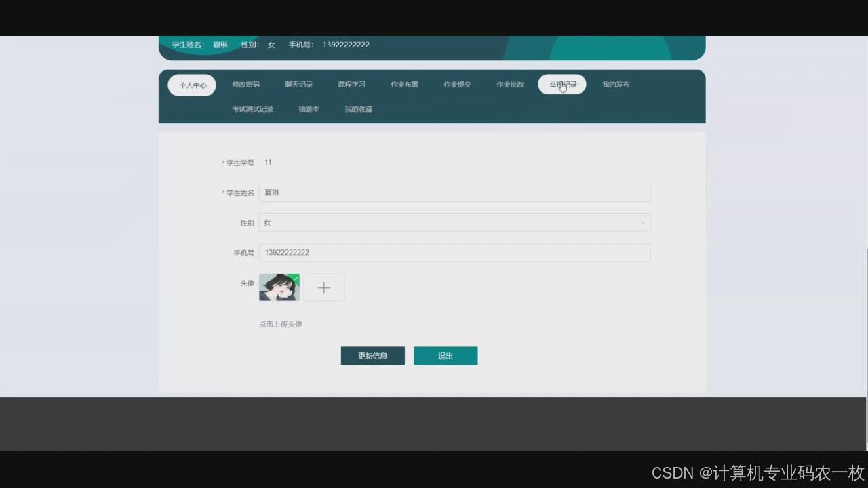
Task: Navigate to 作业布置 homework assignment
Action: 404,84
